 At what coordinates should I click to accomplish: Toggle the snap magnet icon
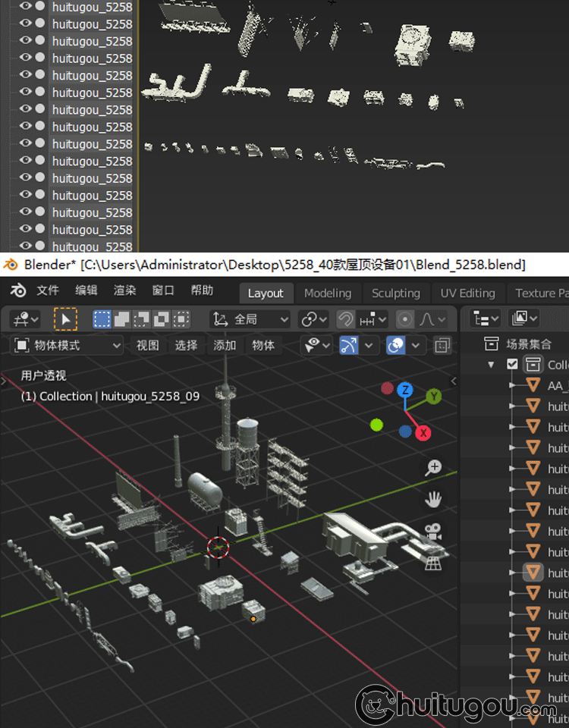point(346,319)
